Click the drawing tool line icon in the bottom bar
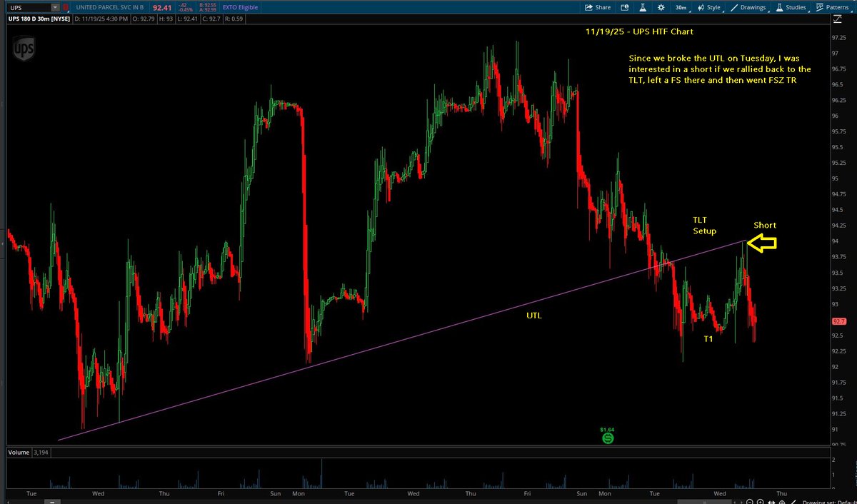 pos(793,502)
